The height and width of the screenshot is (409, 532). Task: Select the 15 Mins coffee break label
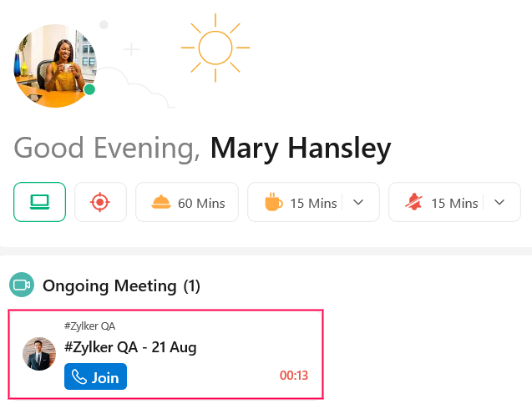(x=313, y=203)
